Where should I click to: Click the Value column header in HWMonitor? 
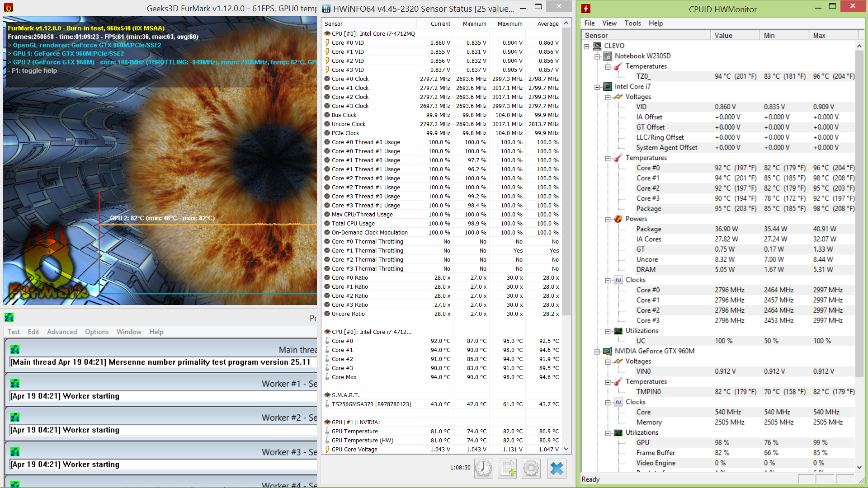click(x=735, y=35)
